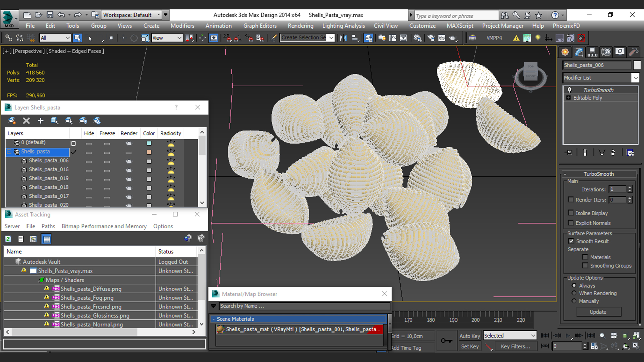Click the Set Key button
The width and height of the screenshot is (644, 362).
click(x=470, y=347)
